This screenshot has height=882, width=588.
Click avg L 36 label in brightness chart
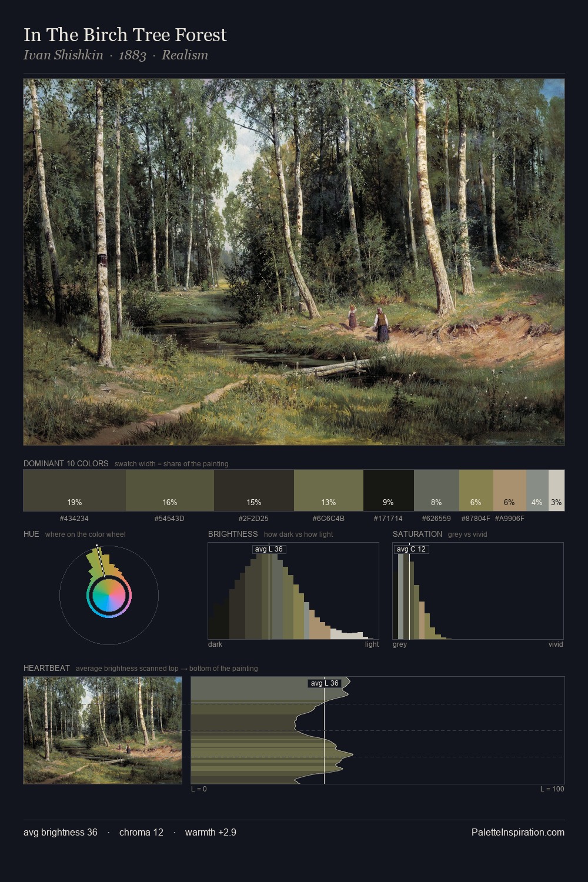pos(269,549)
